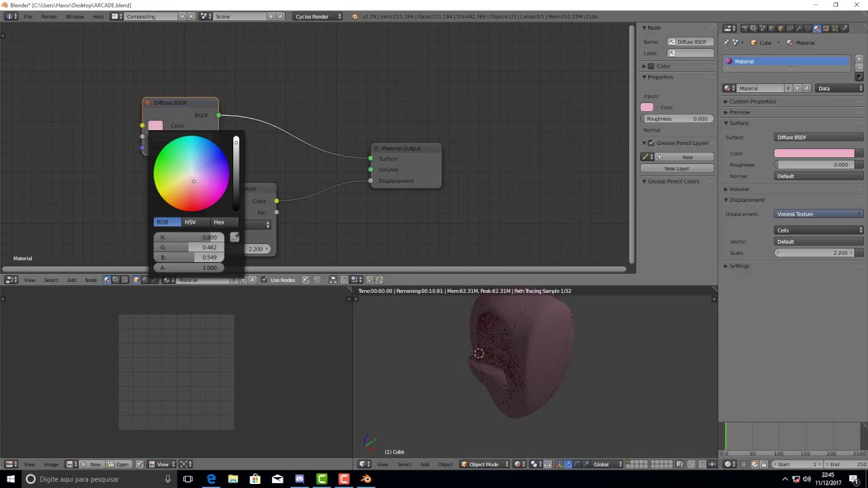Open the Global orientation dropdown

607,464
